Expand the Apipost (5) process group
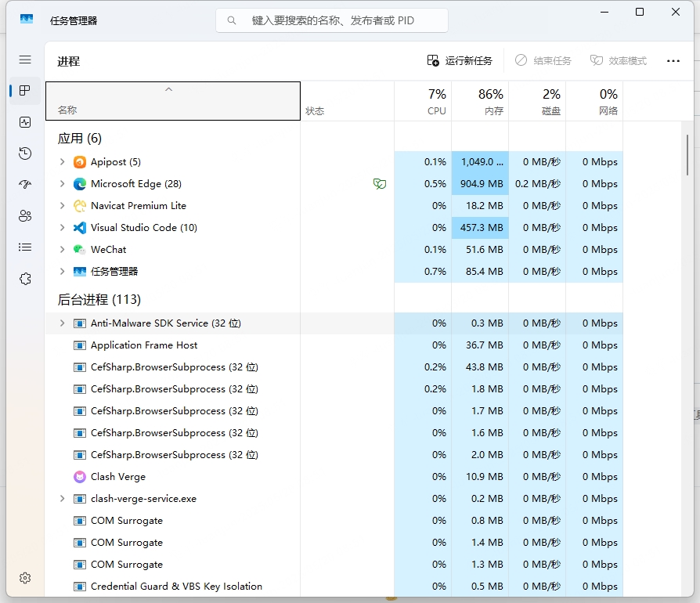Viewport: 700px width, 603px height. [62, 161]
